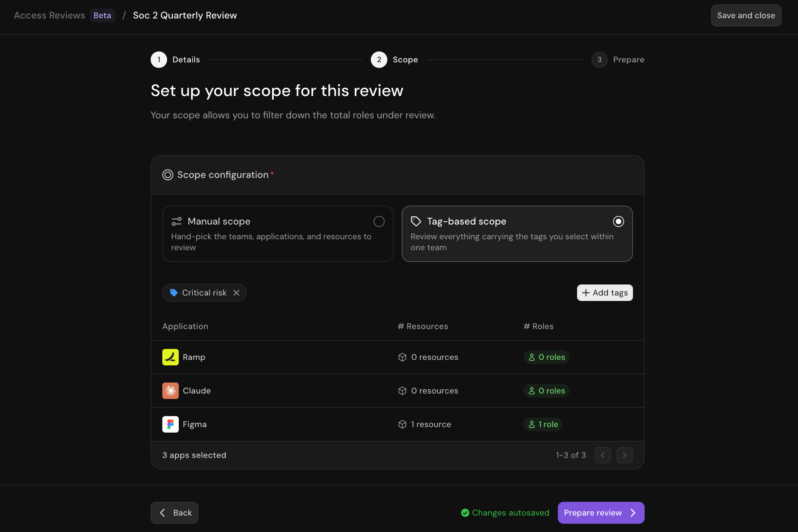Click the Figma app logo icon
The height and width of the screenshot is (532, 798).
(x=170, y=424)
